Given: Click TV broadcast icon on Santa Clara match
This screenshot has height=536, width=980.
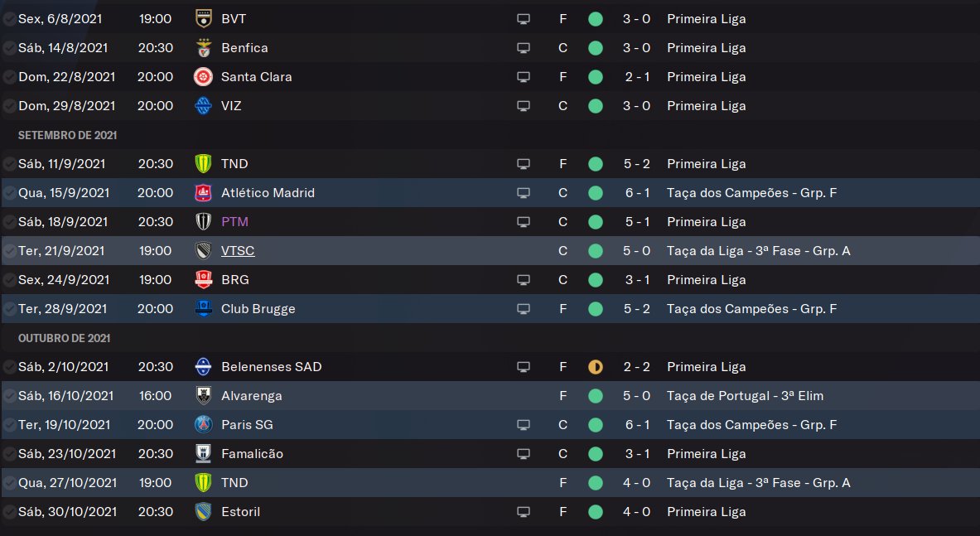Looking at the screenshot, I should pyautogui.click(x=524, y=77).
